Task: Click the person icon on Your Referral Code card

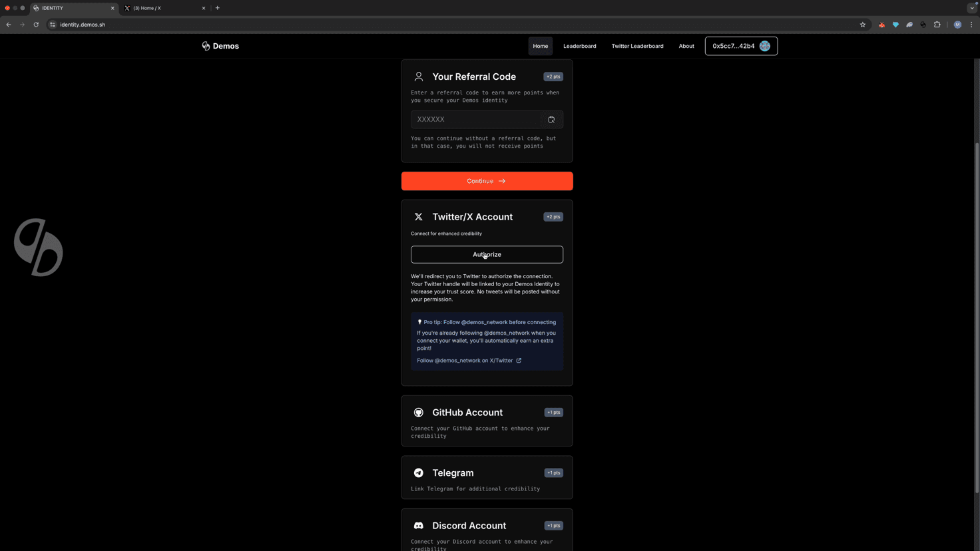Action: [419, 77]
